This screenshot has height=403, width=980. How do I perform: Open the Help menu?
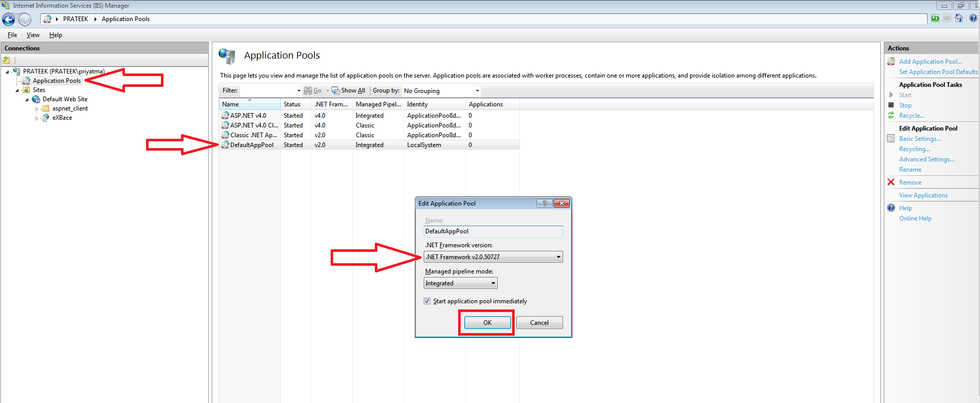tap(56, 35)
